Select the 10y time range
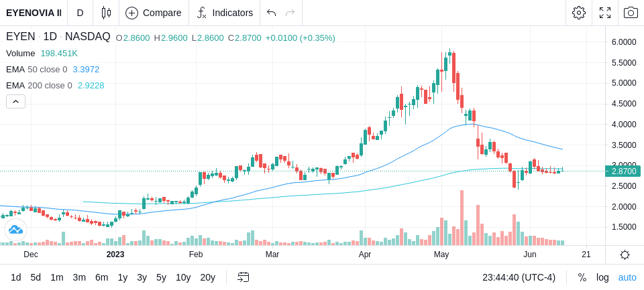Viewport: 644px width, 290px height. pos(183,277)
